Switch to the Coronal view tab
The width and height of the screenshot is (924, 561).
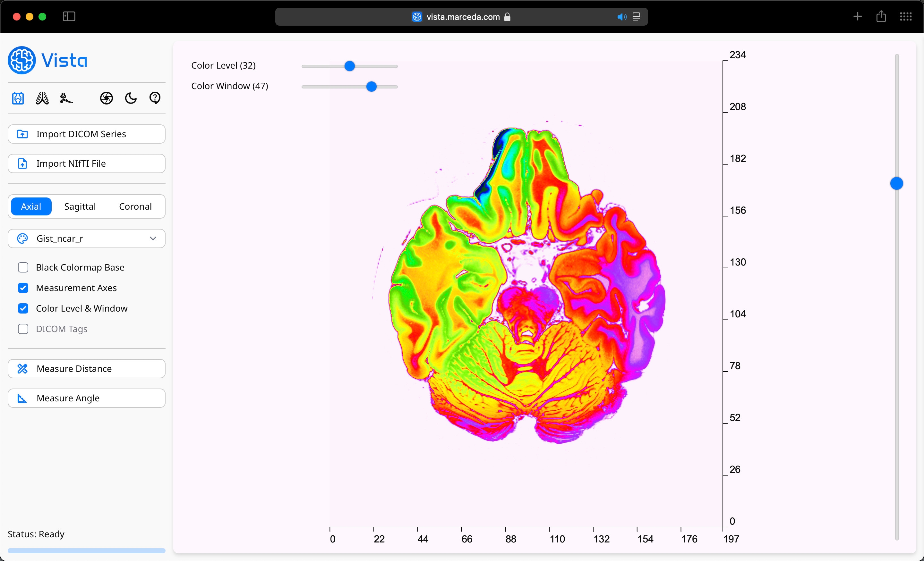(135, 206)
